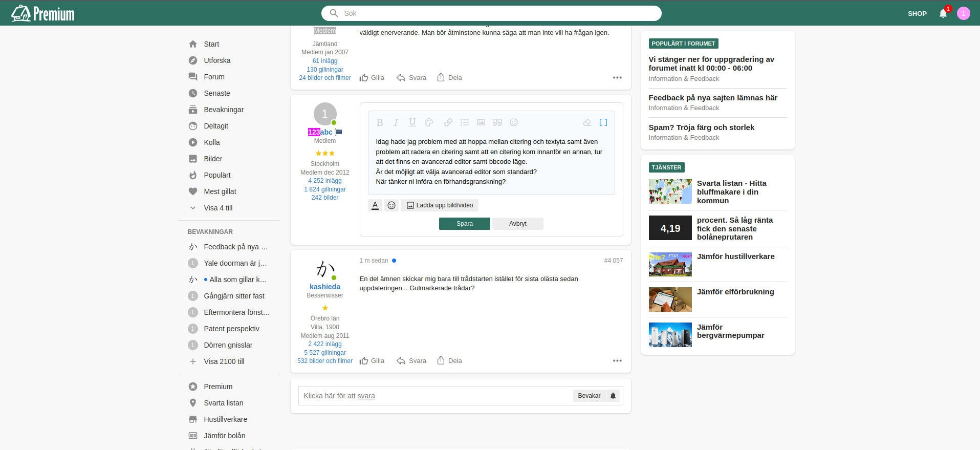The image size is (980, 450).
Task: Toggle bold formatting in the editor
Action: (x=380, y=122)
